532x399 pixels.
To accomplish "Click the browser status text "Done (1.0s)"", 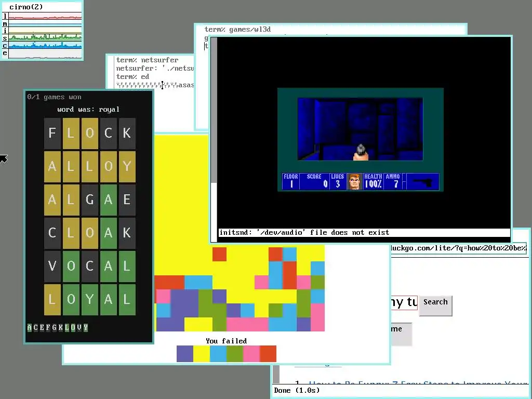I will click(297, 390).
